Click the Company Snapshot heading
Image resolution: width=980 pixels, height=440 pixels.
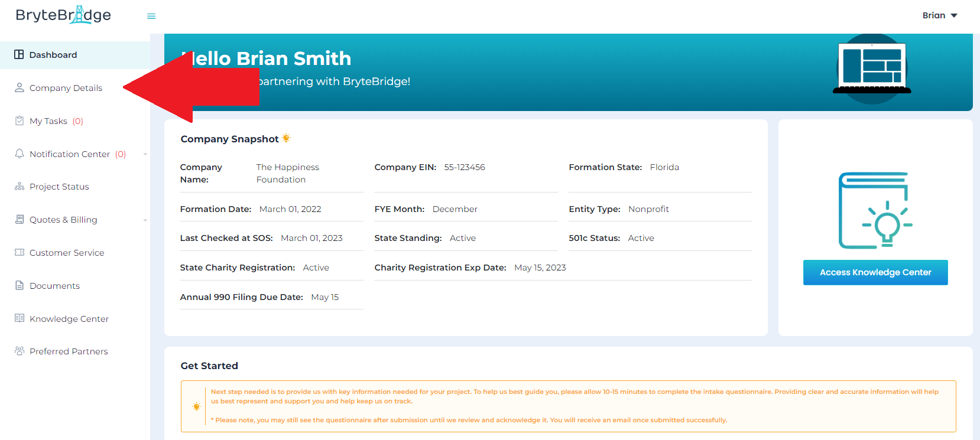pos(229,139)
